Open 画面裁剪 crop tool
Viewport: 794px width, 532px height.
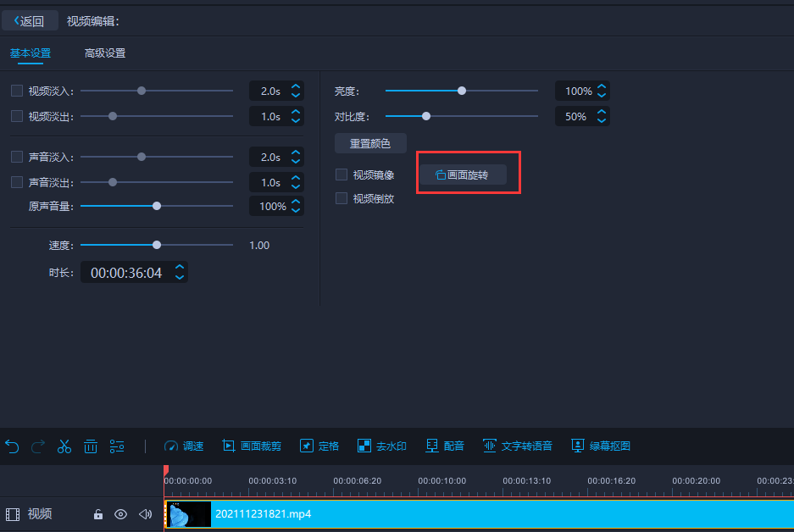[252, 446]
